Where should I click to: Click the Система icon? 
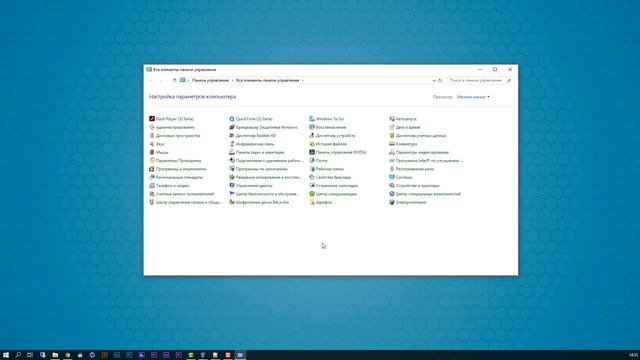392,177
